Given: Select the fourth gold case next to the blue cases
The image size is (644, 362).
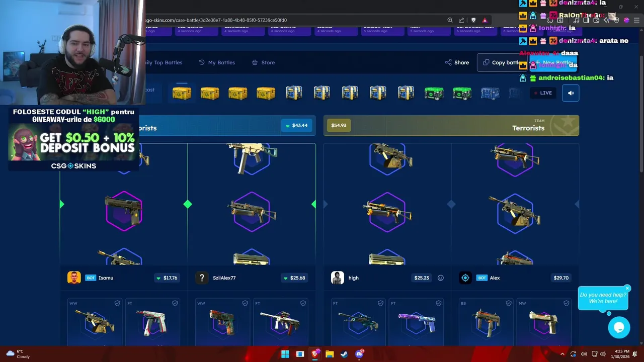Looking at the screenshot, I should pos(266,93).
